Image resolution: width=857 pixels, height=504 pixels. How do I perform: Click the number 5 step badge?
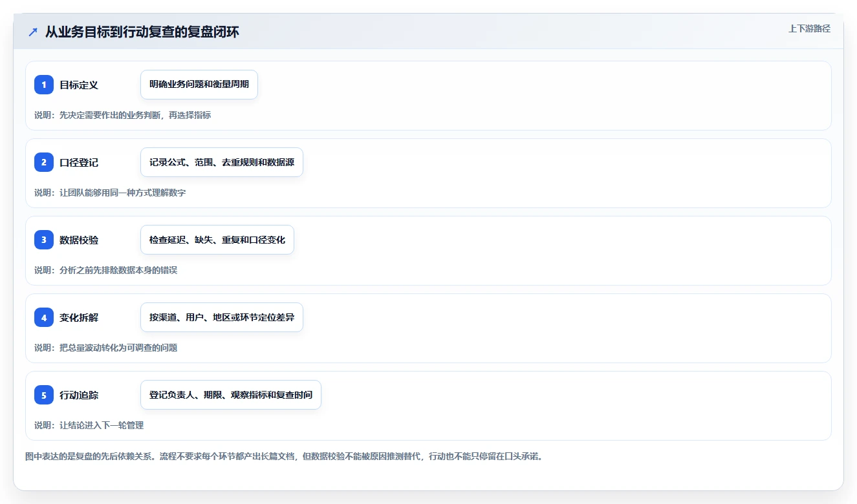pyautogui.click(x=44, y=395)
